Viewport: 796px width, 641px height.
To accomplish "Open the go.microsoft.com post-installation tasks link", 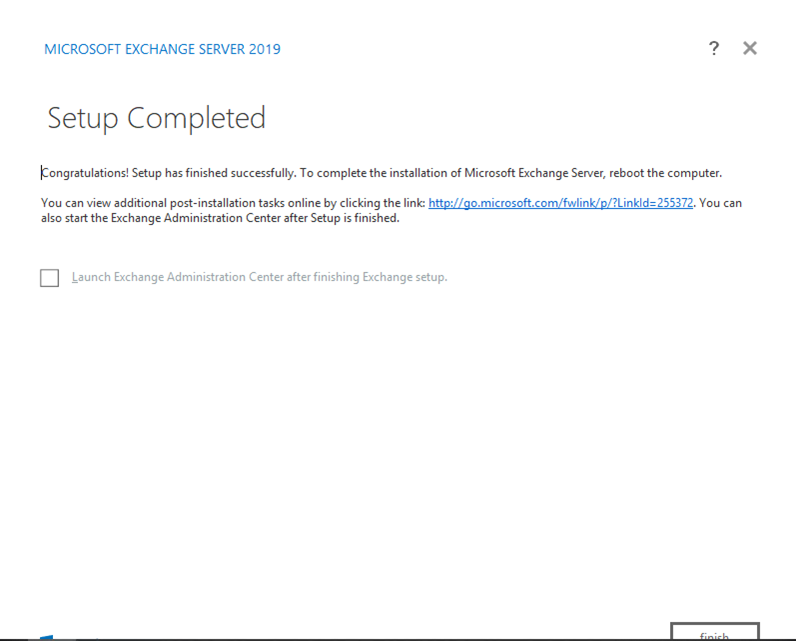I will tap(560, 203).
